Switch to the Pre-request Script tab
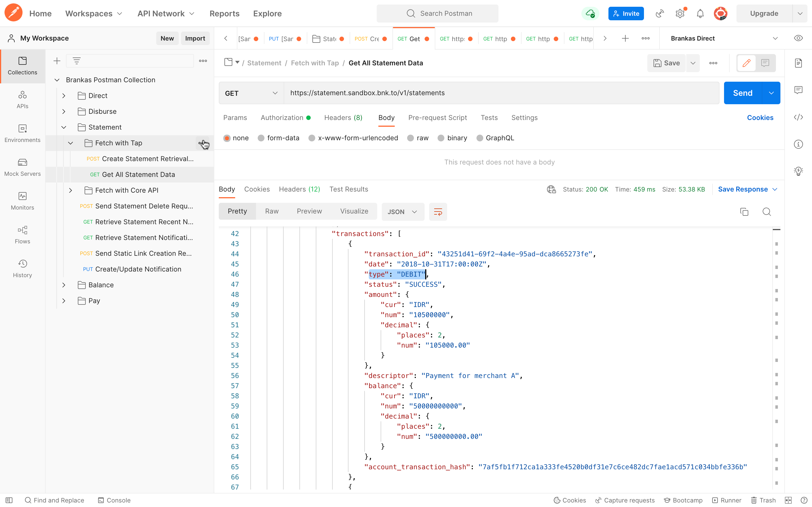The image size is (812, 507). tap(437, 118)
